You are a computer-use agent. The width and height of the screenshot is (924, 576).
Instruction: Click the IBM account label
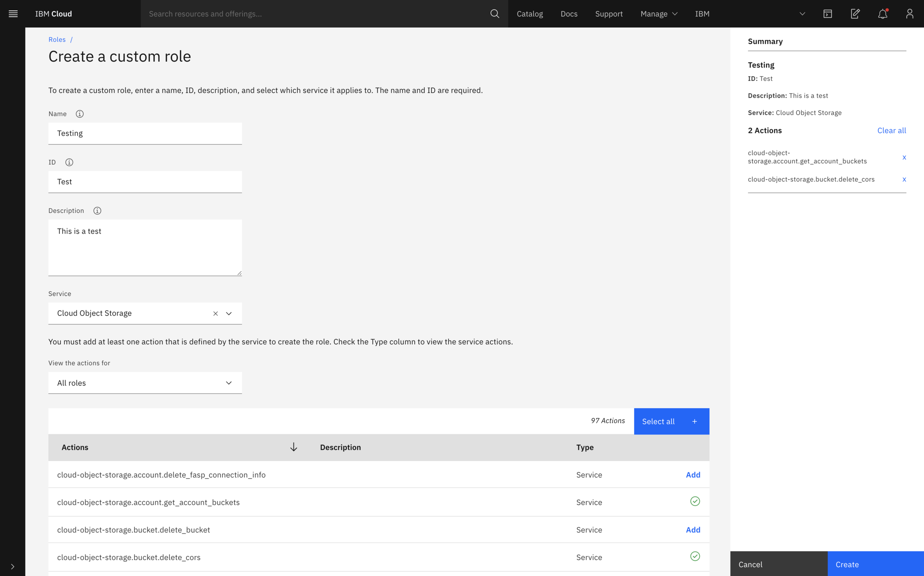pos(702,14)
